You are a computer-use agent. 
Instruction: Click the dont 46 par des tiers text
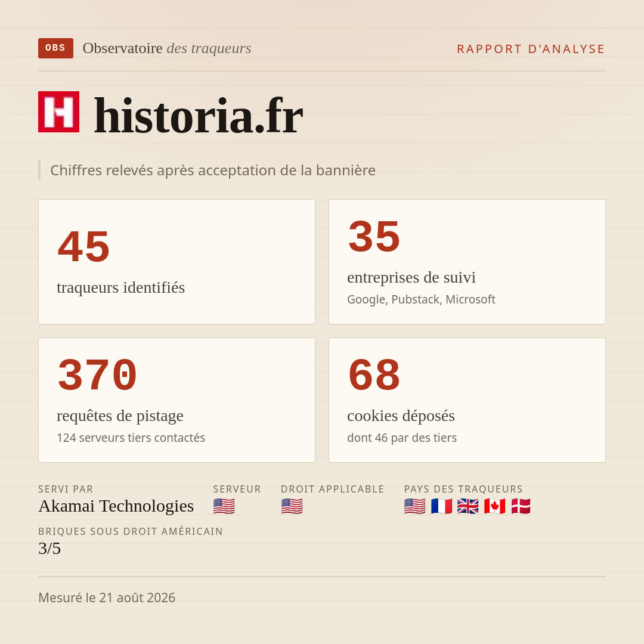coord(402,438)
